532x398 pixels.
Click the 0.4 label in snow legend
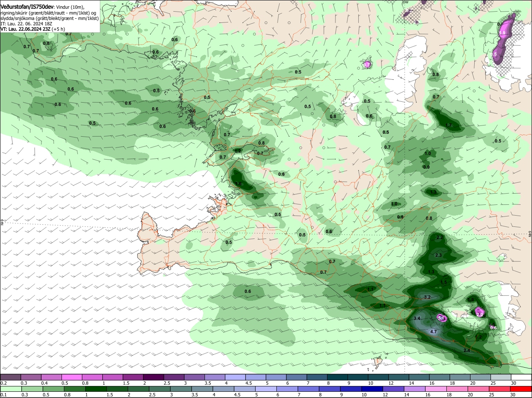coord(44,383)
